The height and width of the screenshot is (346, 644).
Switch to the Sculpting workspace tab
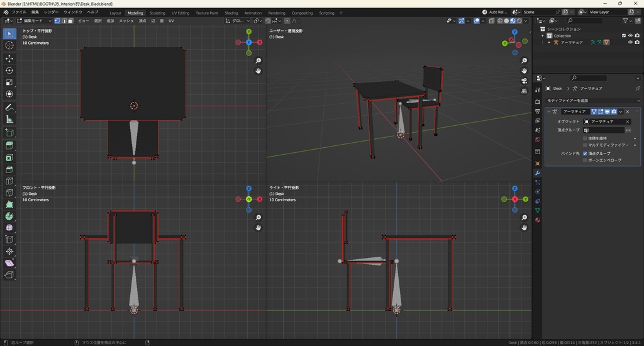157,13
